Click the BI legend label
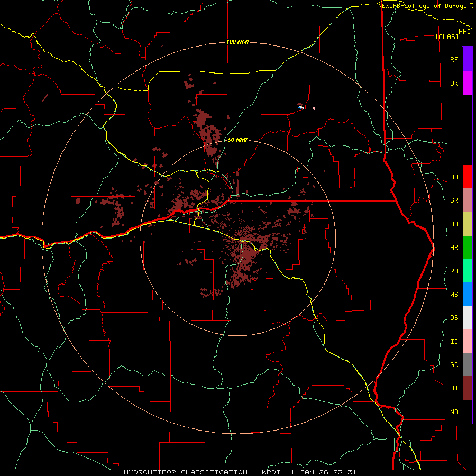This screenshot has width=476, height=476. (454, 388)
